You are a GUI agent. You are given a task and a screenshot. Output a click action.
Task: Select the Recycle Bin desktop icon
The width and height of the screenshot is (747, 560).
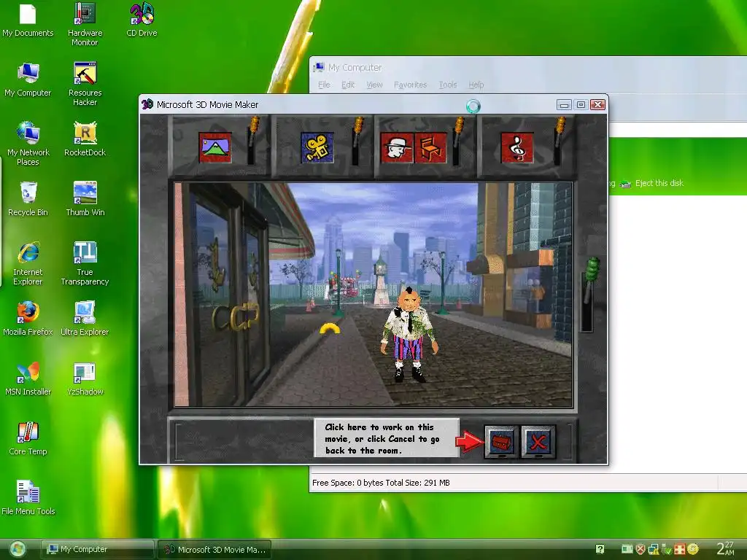click(x=28, y=200)
